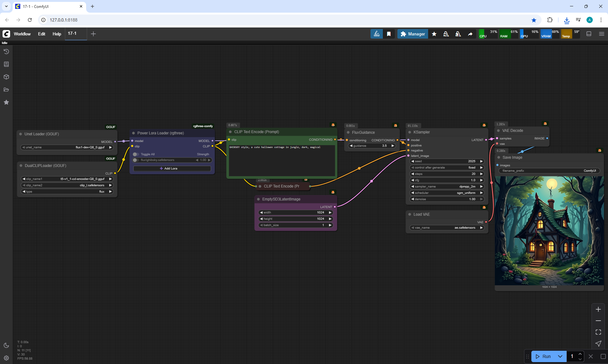This screenshot has width=608, height=364.
Task: Open the queue history sidebar panel
Action: click(x=6, y=52)
